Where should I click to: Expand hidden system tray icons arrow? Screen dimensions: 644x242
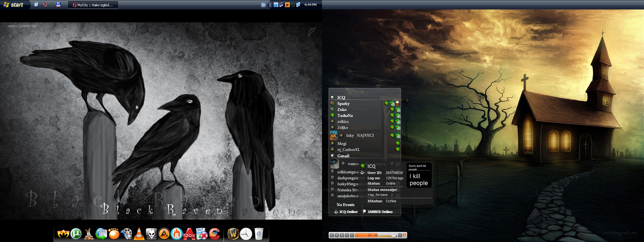270,5
